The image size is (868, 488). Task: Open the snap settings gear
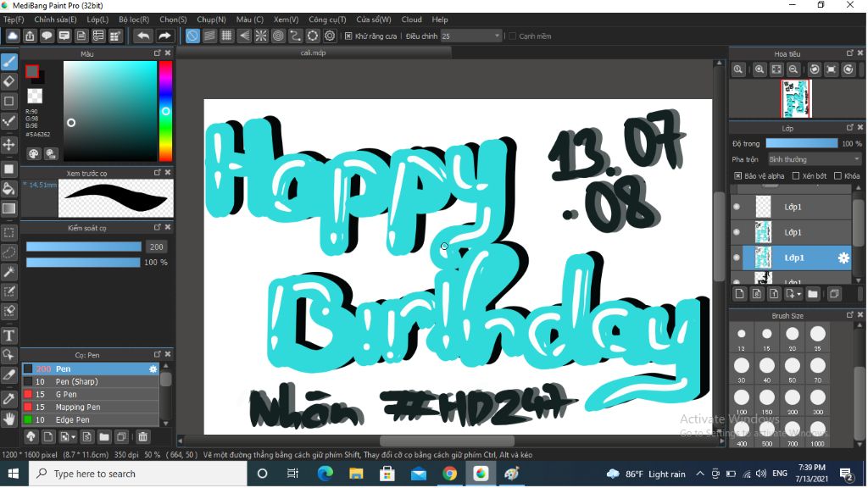[x=330, y=36]
